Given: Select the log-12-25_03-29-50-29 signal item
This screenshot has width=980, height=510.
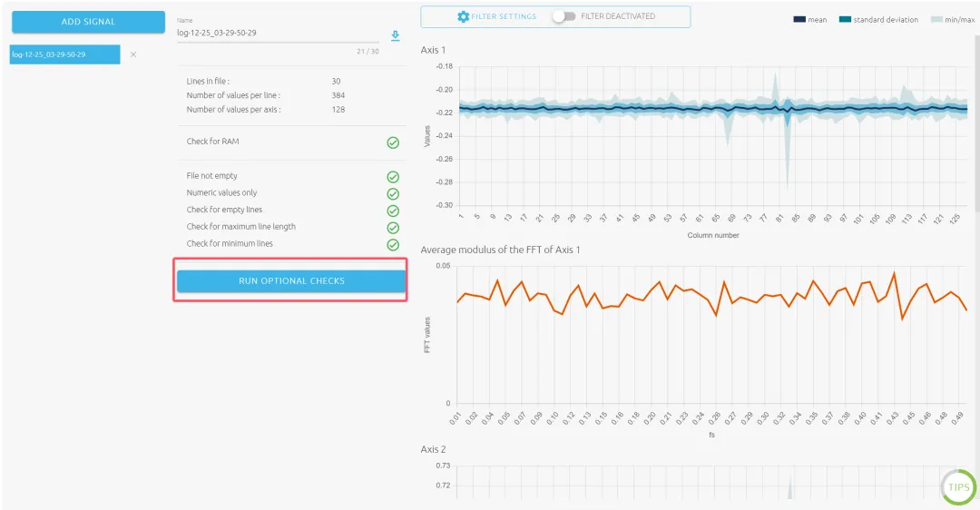Looking at the screenshot, I should coord(64,54).
